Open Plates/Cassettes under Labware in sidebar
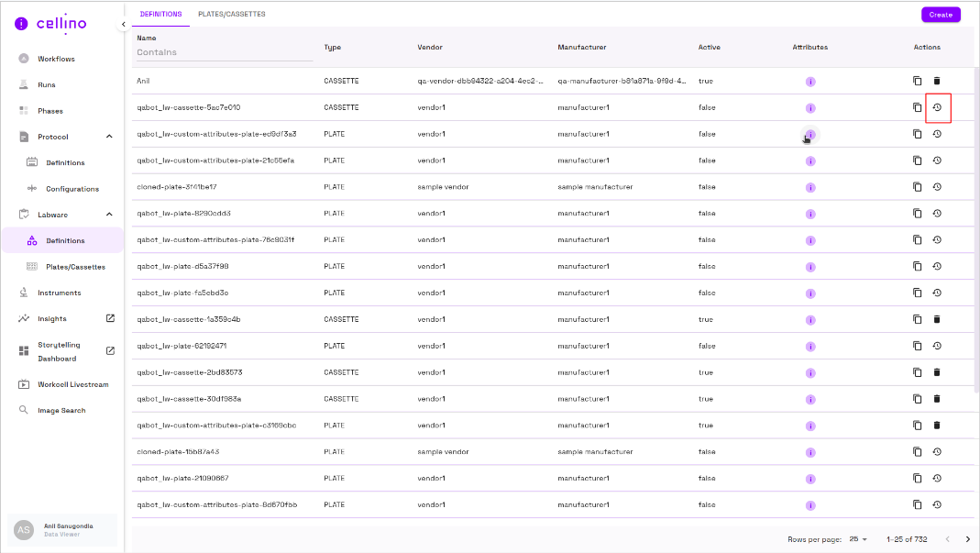Image resolution: width=980 pixels, height=553 pixels. tap(75, 267)
